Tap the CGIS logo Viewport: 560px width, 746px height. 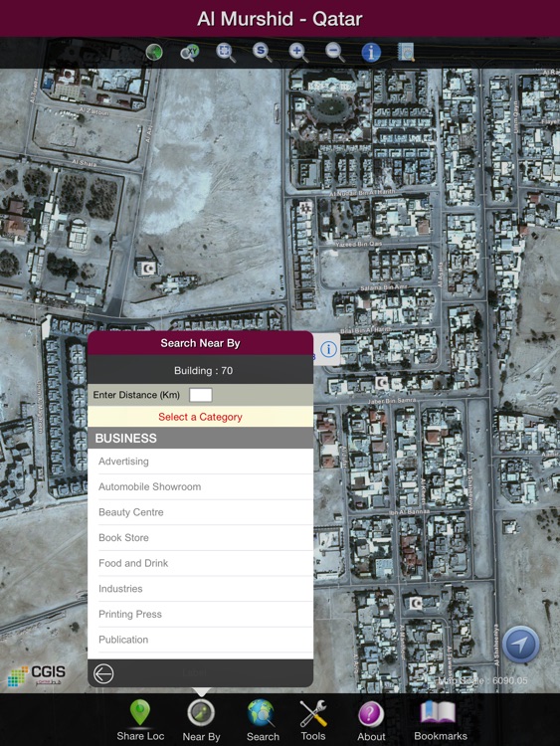tap(37, 675)
